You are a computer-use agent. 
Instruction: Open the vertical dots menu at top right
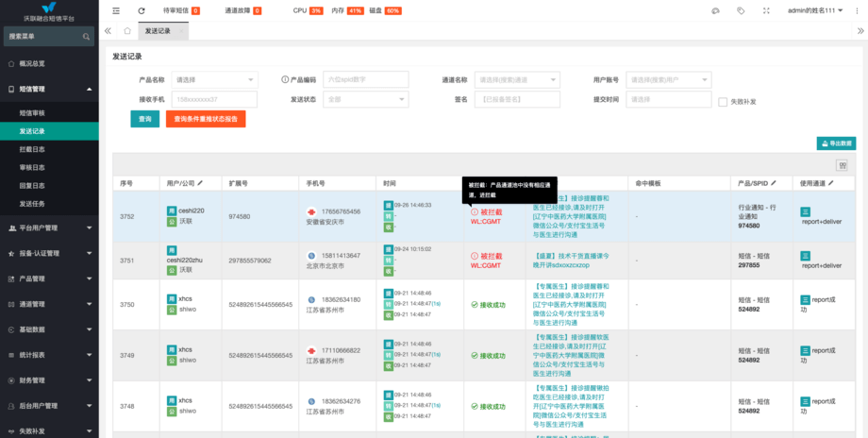(858, 10)
